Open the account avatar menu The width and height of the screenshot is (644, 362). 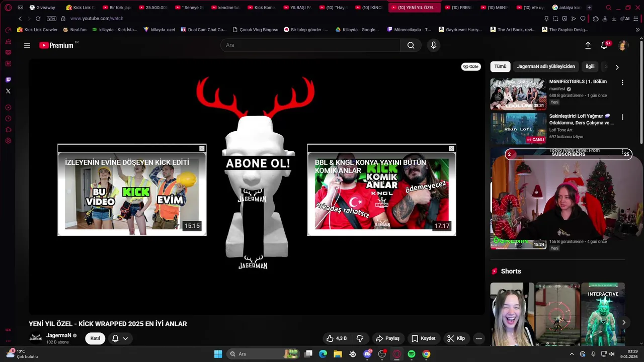[622, 45]
